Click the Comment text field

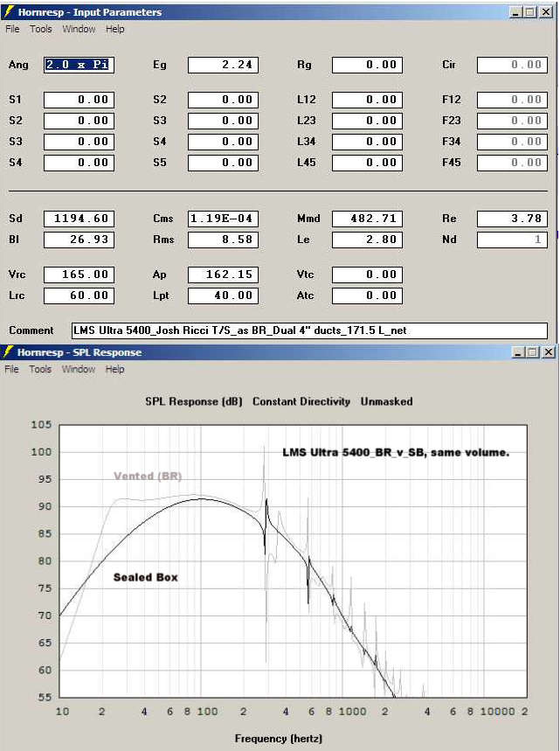click(x=309, y=330)
